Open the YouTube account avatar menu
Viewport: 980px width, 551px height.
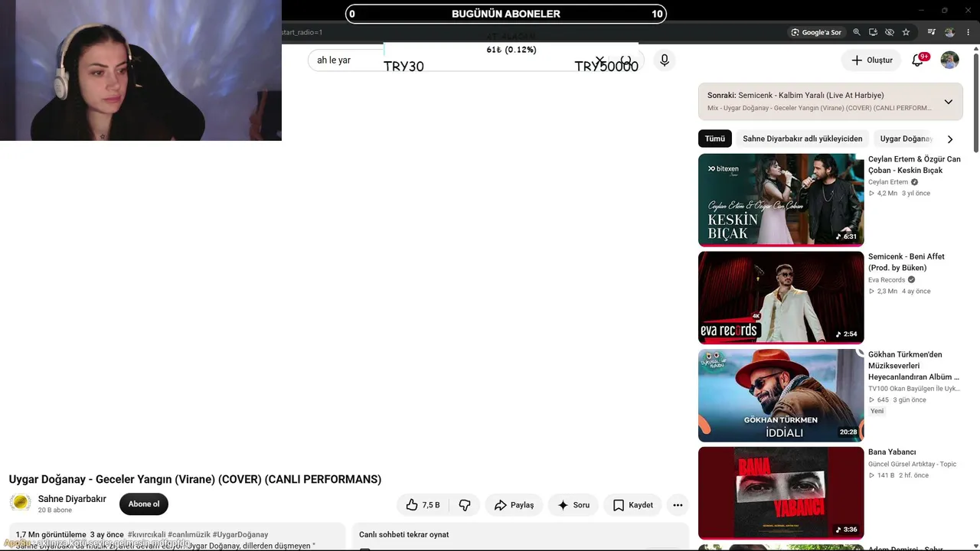coord(949,60)
